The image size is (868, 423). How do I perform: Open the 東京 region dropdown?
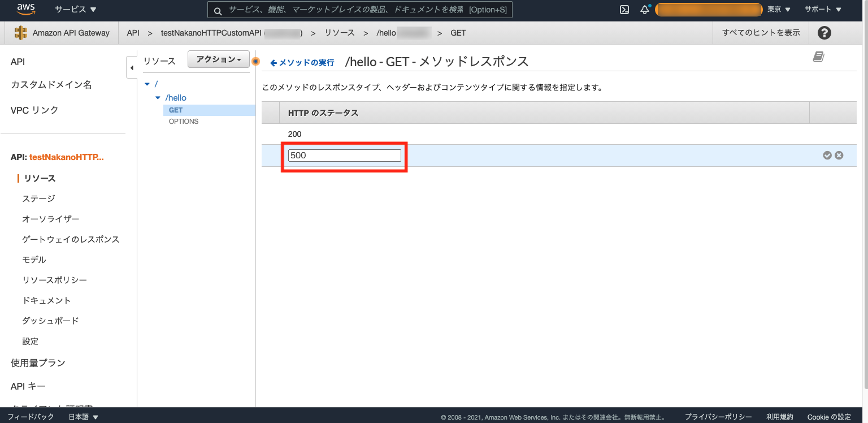pyautogui.click(x=779, y=10)
